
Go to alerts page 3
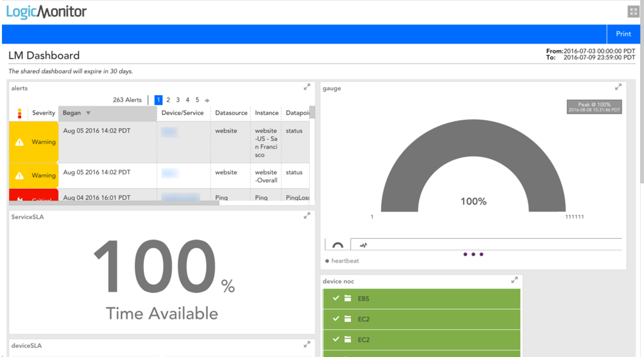(178, 100)
